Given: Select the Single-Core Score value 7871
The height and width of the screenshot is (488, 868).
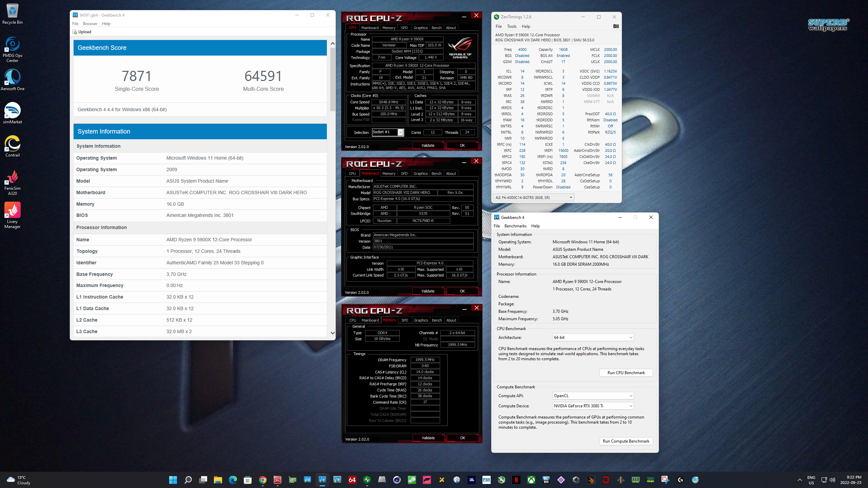Looking at the screenshot, I should click(137, 76).
